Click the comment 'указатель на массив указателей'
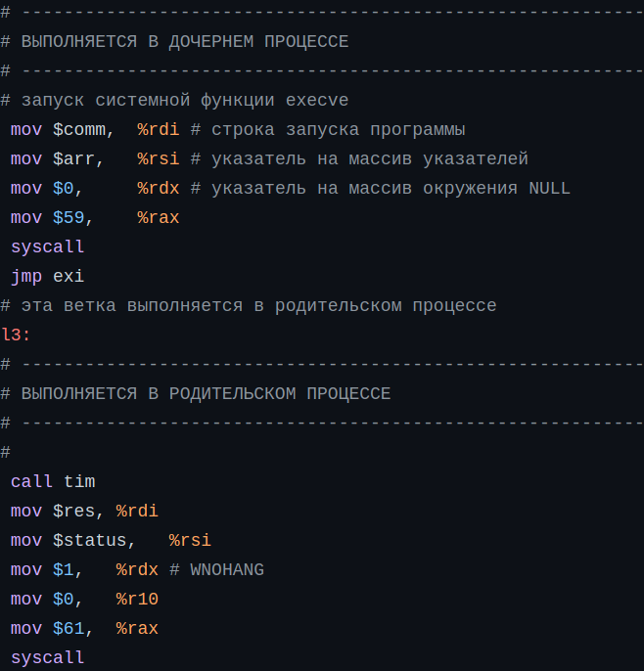644x671 pixels. point(370,159)
